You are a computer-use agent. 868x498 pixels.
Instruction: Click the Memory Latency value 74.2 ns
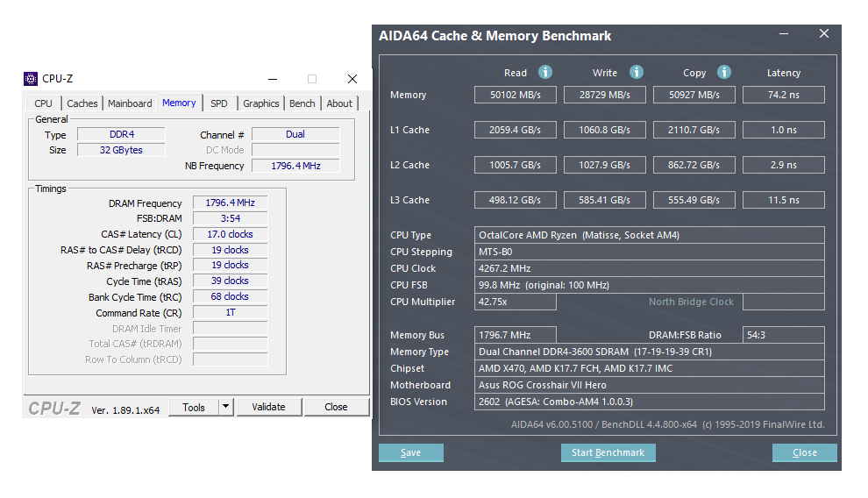pos(783,95)
